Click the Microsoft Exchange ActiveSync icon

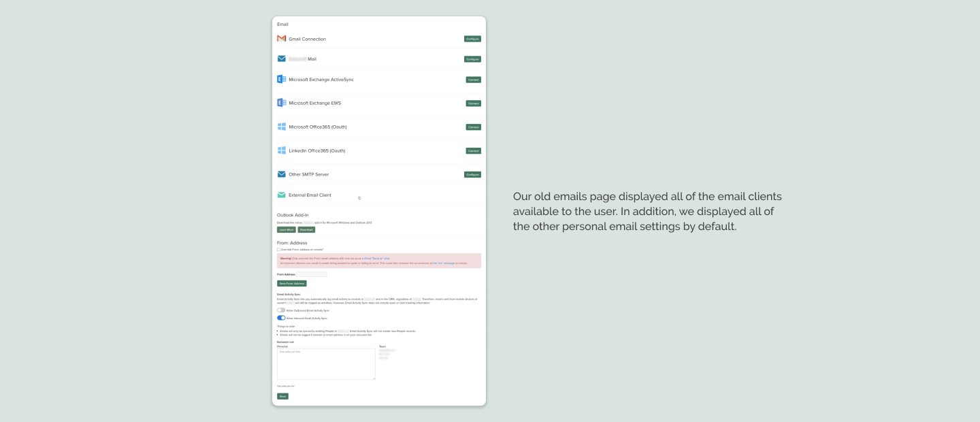282,80
